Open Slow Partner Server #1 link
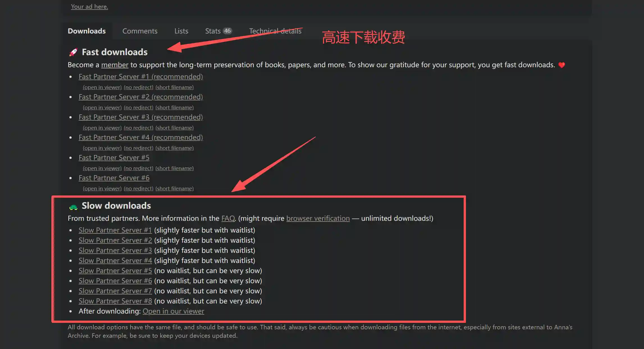This screenshot has width=644, height=349. coord(115,230)
